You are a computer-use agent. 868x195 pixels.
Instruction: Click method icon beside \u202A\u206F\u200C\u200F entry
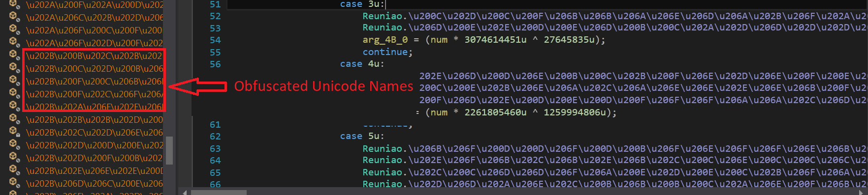pos(14,30)
